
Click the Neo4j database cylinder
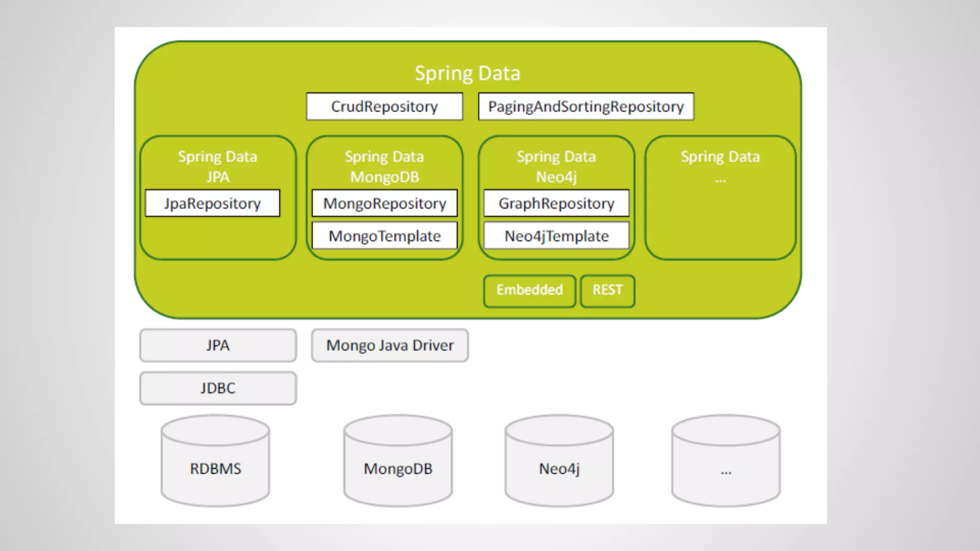click(x=559, y=462)
